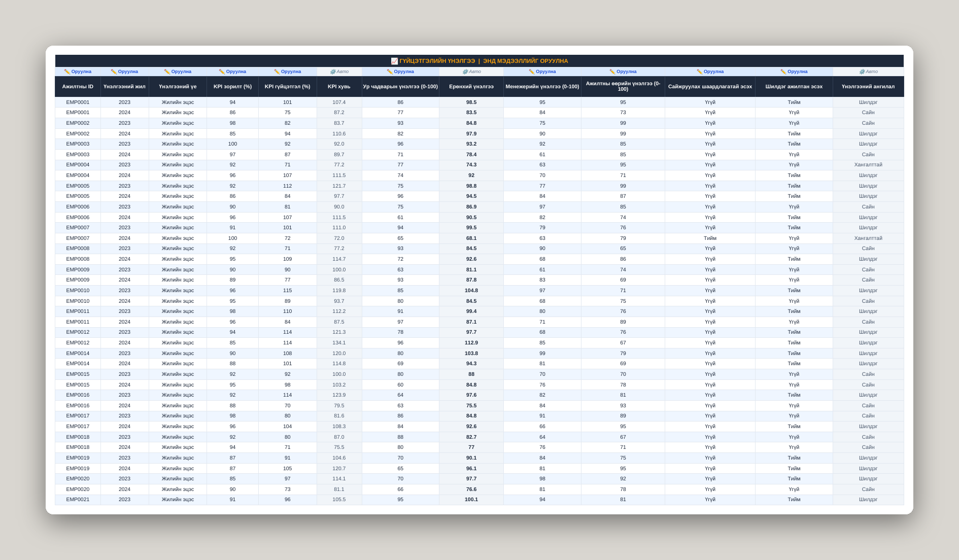Screen dimensions: 959x560
Task: Select the Үнэлгээний ангилал column header
Action: (x=868, y=87)
